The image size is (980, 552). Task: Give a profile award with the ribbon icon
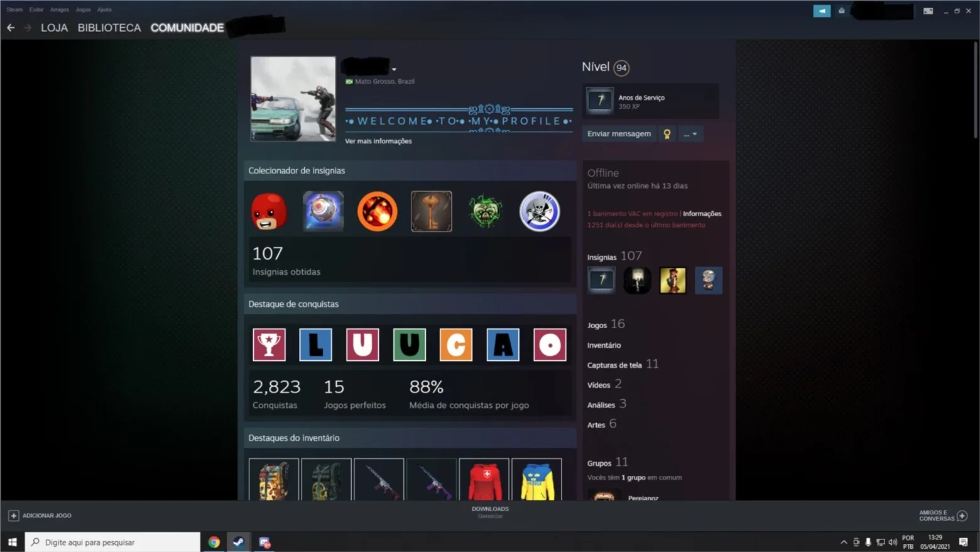667,134
